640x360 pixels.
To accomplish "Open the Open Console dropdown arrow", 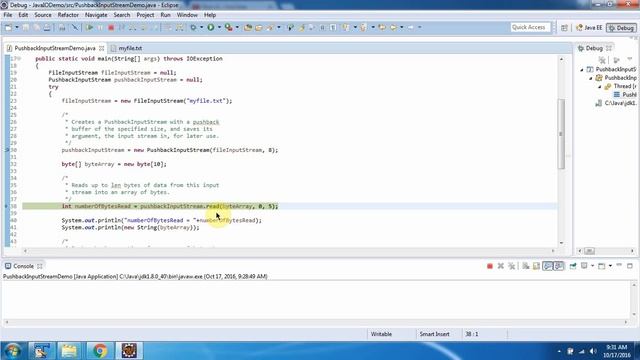I will (610, 266).
